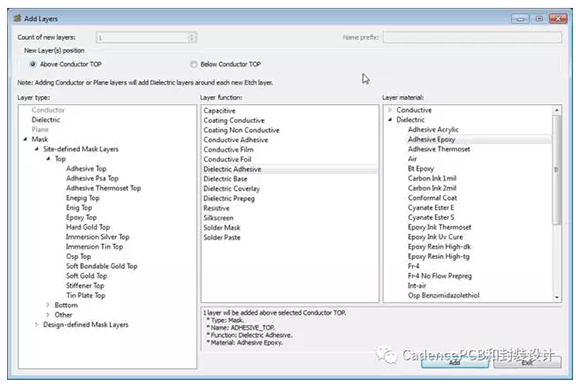Collapse the Dielectric material group
Viewport: 580px width, 386px height.
(x=390, y=119)
